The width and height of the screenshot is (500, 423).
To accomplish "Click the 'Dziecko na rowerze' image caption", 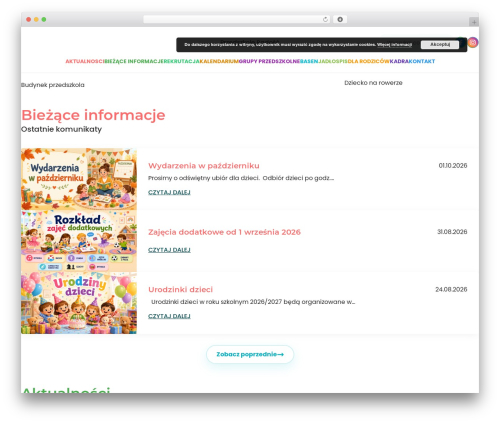I will click(373, 83).
